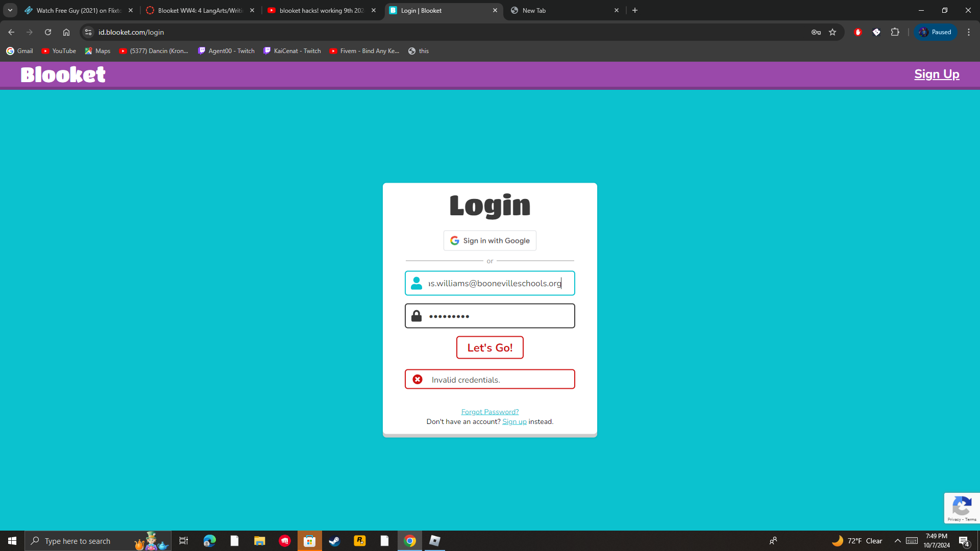Click the site information icon in address bar

tap(88, 32)
